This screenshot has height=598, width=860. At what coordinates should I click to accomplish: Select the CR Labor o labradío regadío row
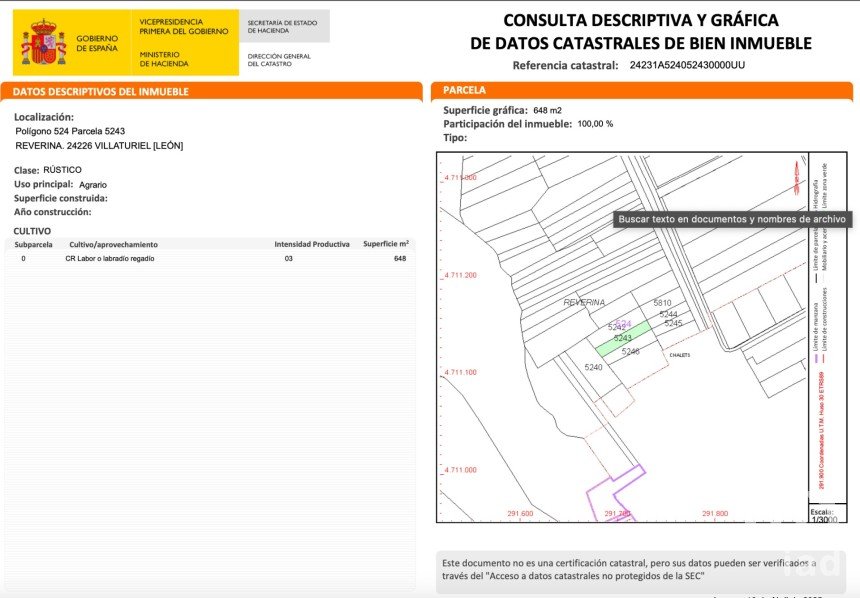tap(110, 259)
